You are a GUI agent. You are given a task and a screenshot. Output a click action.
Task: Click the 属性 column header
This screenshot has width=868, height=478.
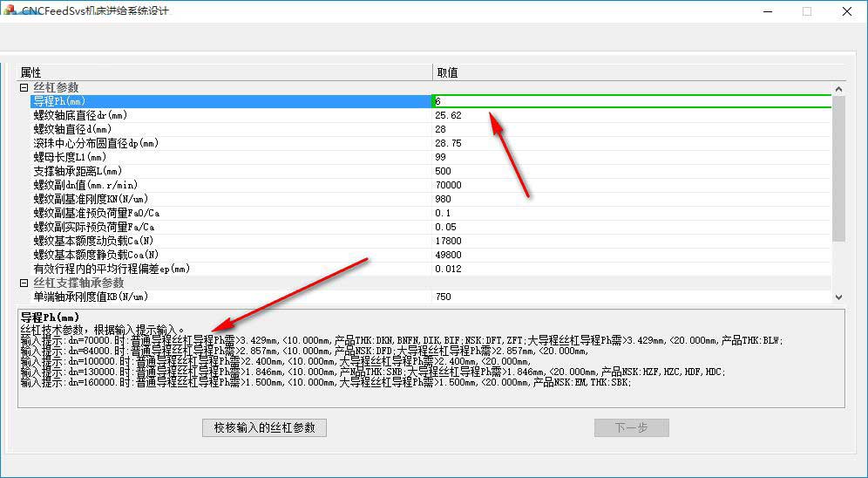coord(224,72)
